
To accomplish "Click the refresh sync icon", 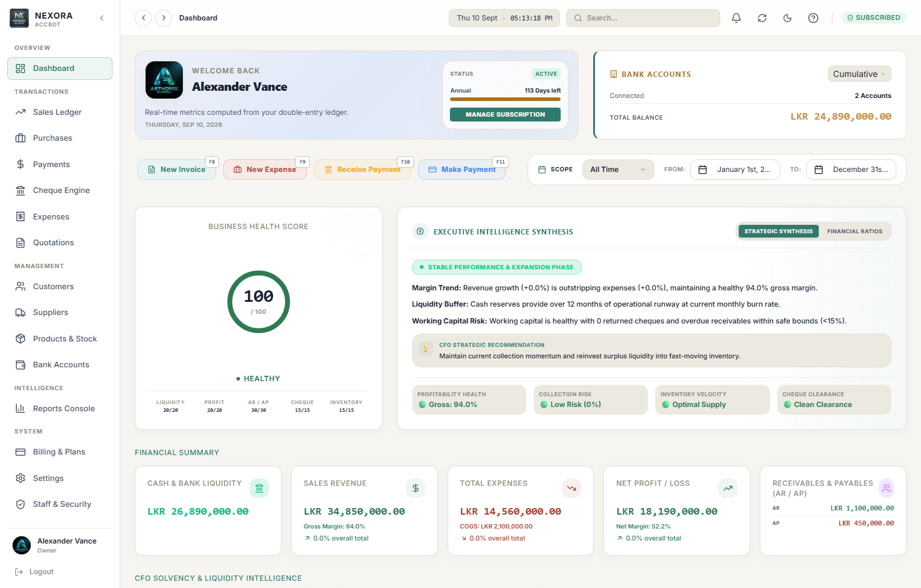I will [762, 18].
